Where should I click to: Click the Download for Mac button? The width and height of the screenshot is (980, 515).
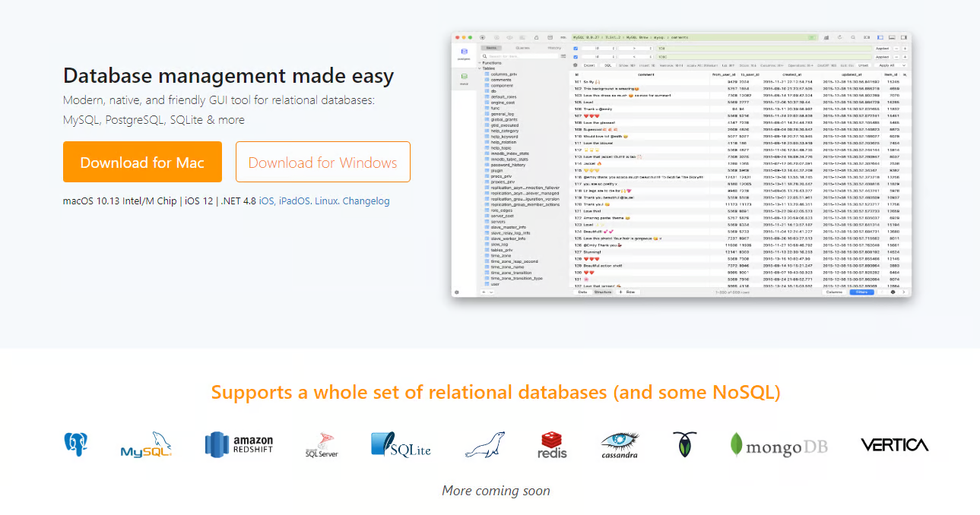coord(142,162)
